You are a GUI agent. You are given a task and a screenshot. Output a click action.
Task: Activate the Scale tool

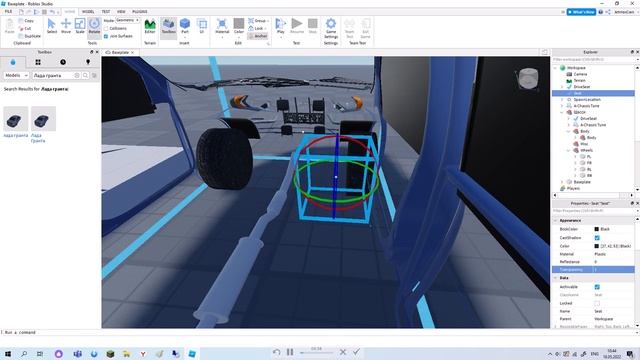(80, 26)
